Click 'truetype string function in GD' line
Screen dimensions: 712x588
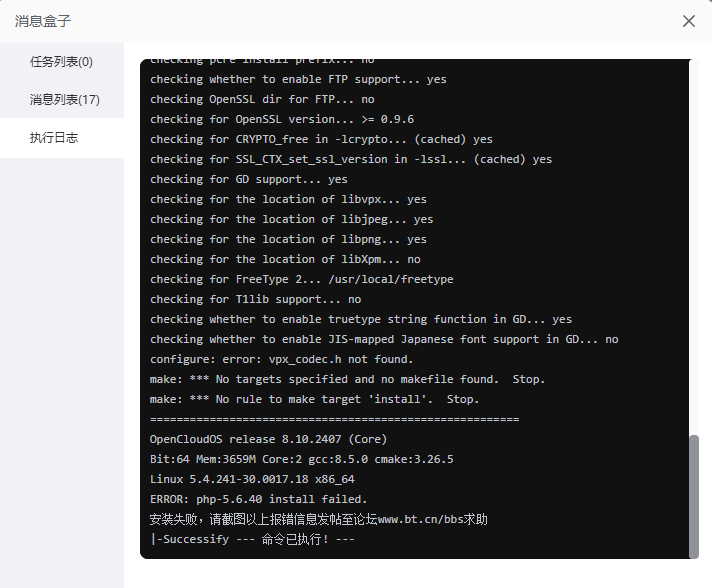click(x=361, y=319)
